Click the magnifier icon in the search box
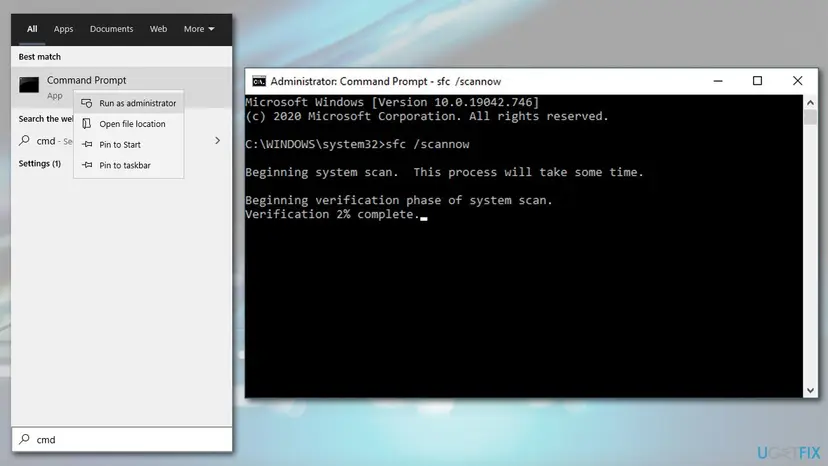828x466 pixels. pyautogui.click(x=24, y=439)
